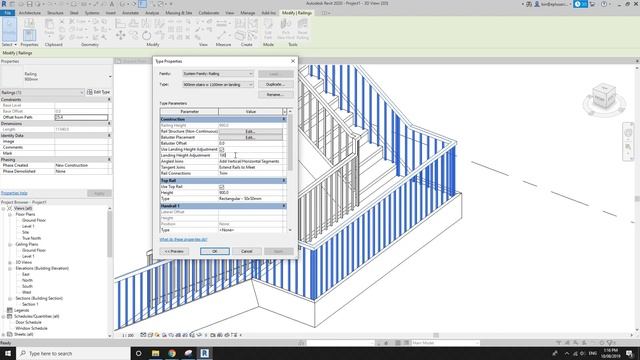Switch to the Structure ribbon tab
Viewport: 640px width, 360px height.
55,13
